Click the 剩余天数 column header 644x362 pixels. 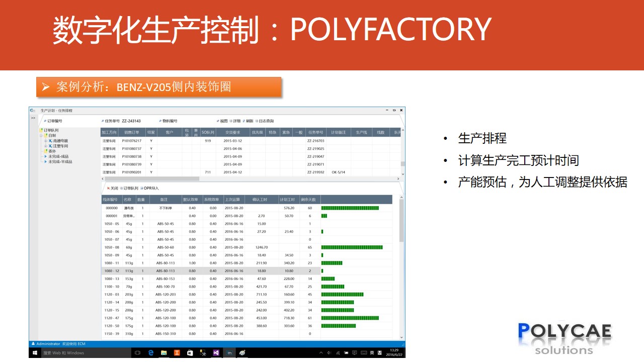click(309, 200)
